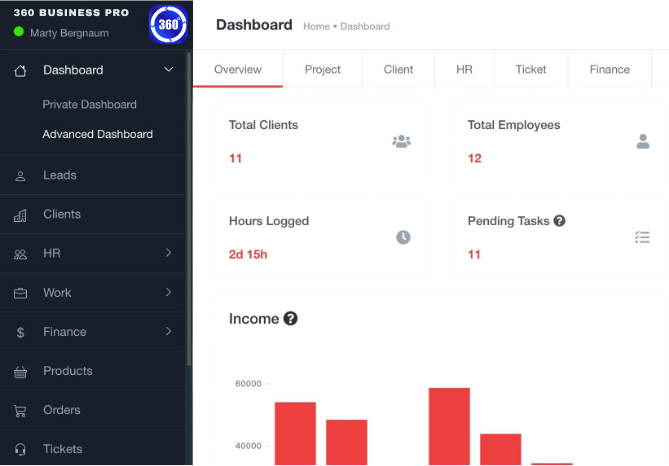The height and width of the screenshot is (466, 669).
Task: Click the Home breadcrumb link
Action: [317, 26]
